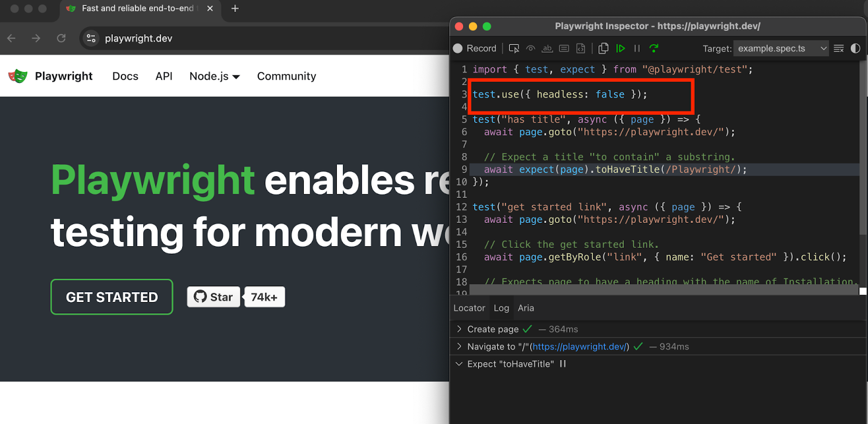This screenshot has width=868, height=424.
Task: Click the "has title" test declaration line
Action: (x=586, y=119)
